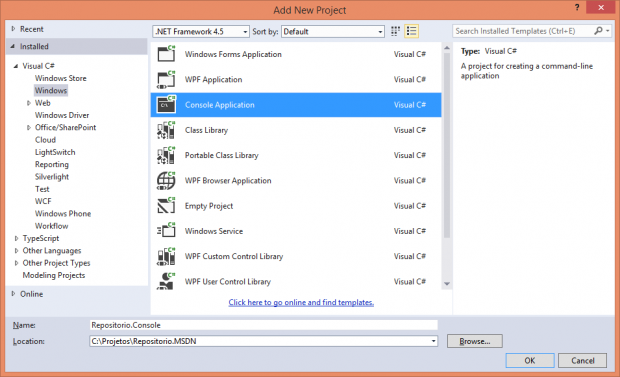
Task: Open the Sort by Default dropdown
Action: click(333, 31)
